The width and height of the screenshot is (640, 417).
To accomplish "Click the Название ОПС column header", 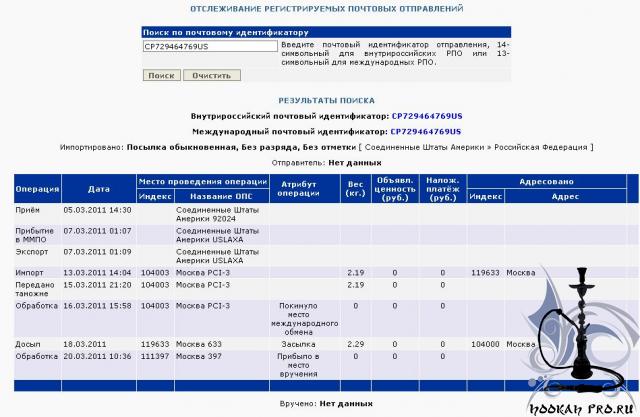I will 222,196.
